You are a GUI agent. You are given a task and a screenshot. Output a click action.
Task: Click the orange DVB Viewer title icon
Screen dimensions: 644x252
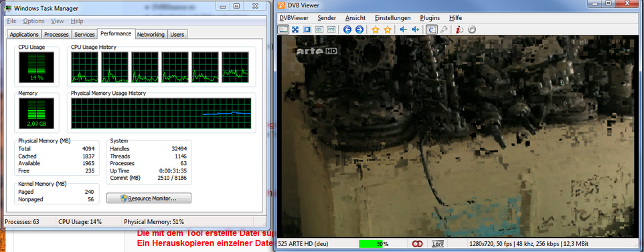[x=281, y=5]
